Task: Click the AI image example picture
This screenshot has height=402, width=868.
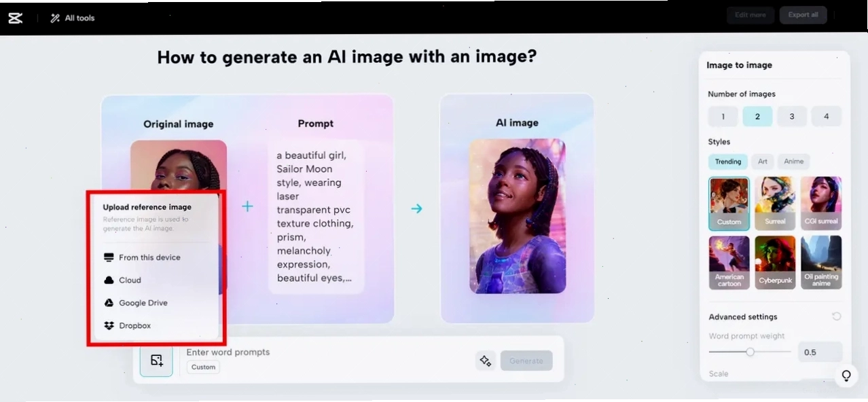Action: pos(518,216)
